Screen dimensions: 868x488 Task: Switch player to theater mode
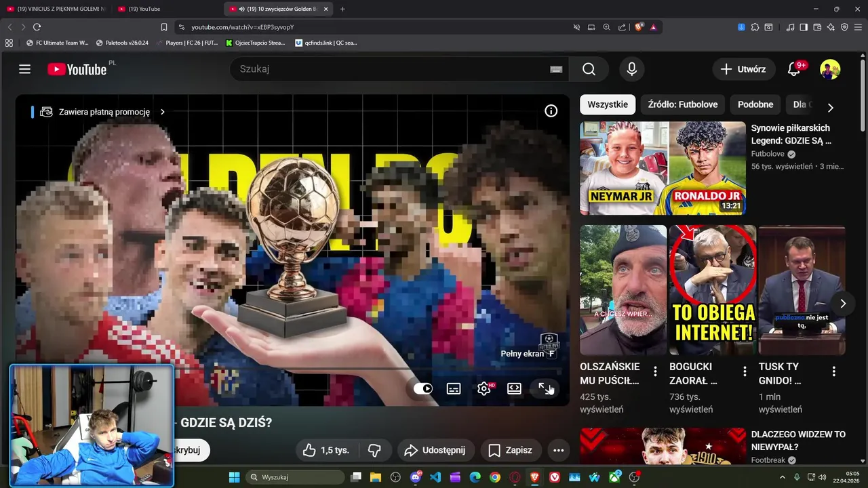(x=514, y=388)
